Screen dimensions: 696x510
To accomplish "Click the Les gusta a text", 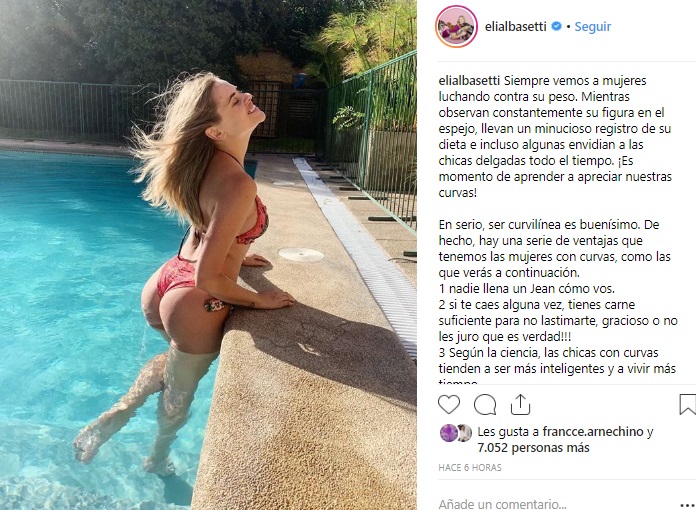I will (x=508, y=431).
